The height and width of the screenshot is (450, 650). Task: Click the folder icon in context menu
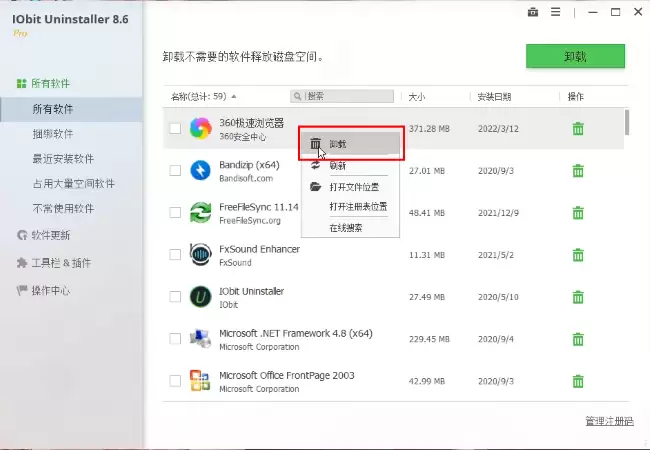click(315, 186)
